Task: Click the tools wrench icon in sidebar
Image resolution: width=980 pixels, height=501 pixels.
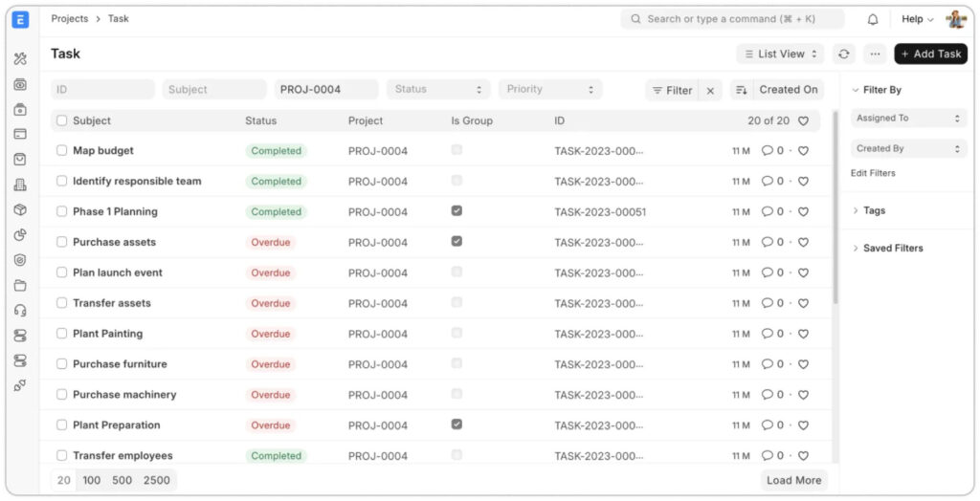Action: 20,58
